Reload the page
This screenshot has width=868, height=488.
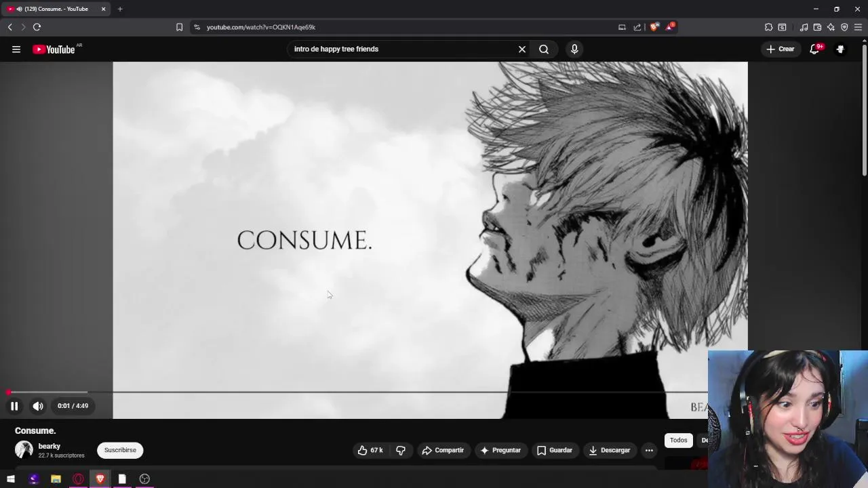click(x=37, y=27)
